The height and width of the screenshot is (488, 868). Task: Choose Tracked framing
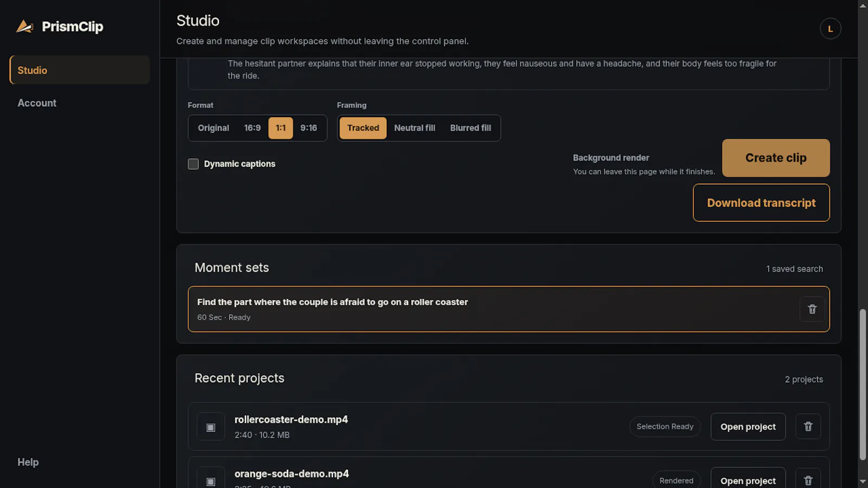[x=363, y=128]
